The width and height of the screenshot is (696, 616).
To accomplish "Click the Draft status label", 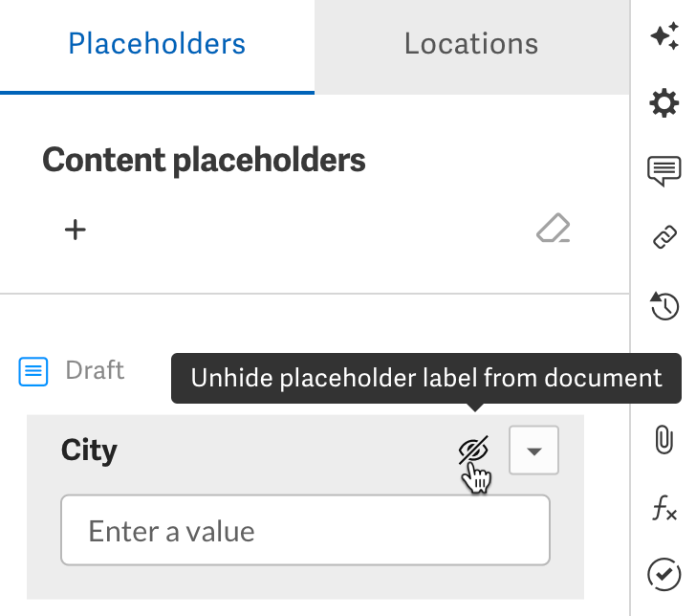I will [95, 370].
